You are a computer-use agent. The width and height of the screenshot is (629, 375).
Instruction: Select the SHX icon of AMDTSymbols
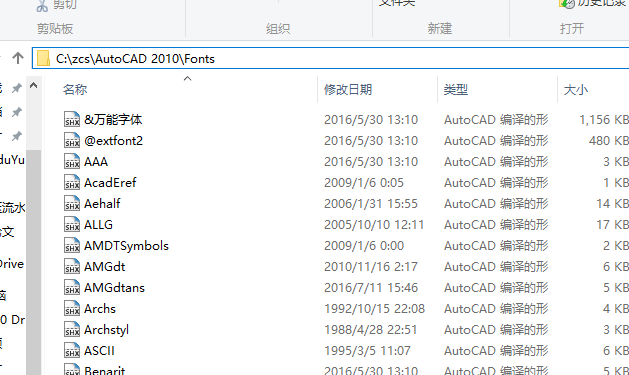coord(72,245)
